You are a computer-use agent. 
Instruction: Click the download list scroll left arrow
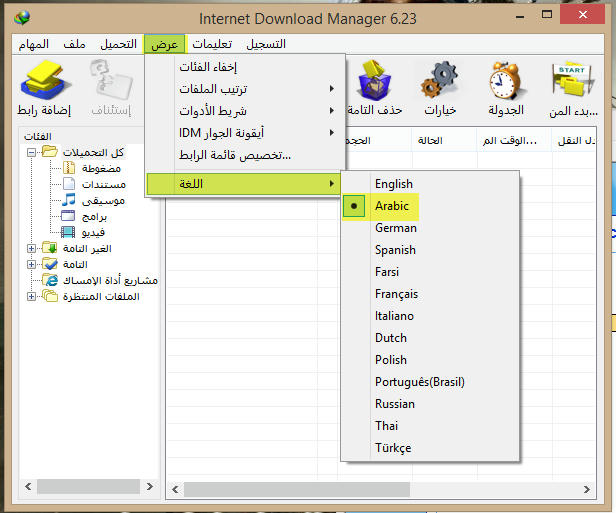click(x=175, y=489)
